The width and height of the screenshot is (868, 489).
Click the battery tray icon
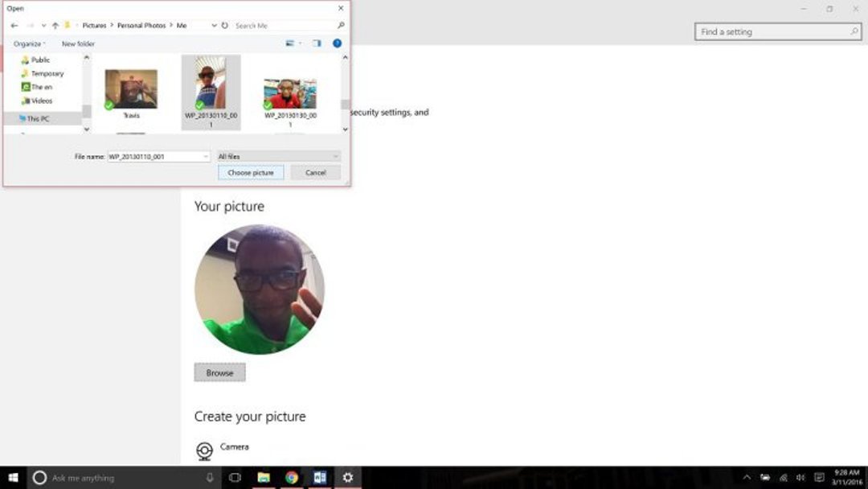coord(765,478)
